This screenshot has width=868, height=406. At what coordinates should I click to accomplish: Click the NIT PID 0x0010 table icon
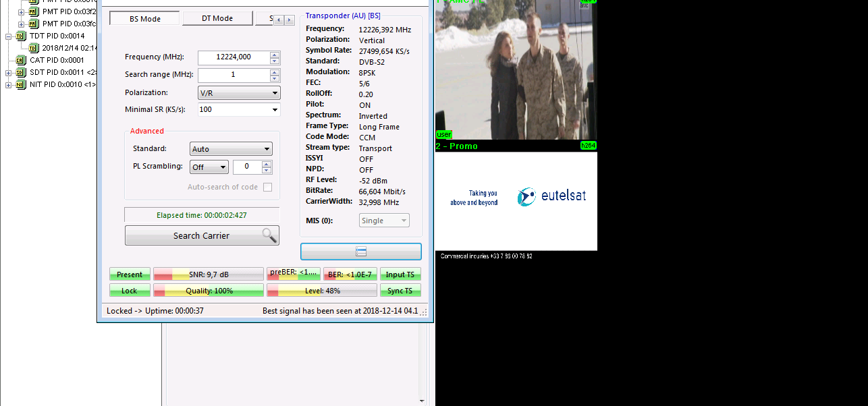[20, 84]
